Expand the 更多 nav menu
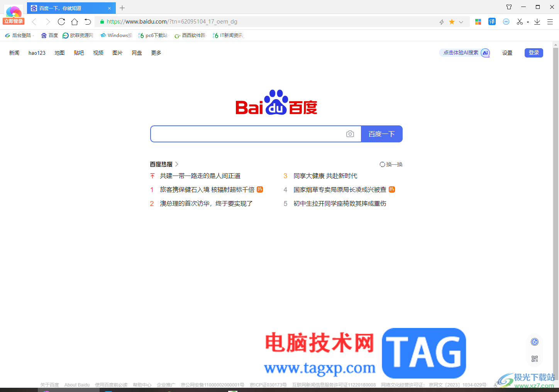The width and height of the screenshot is (559, 392). pos(156,53)
